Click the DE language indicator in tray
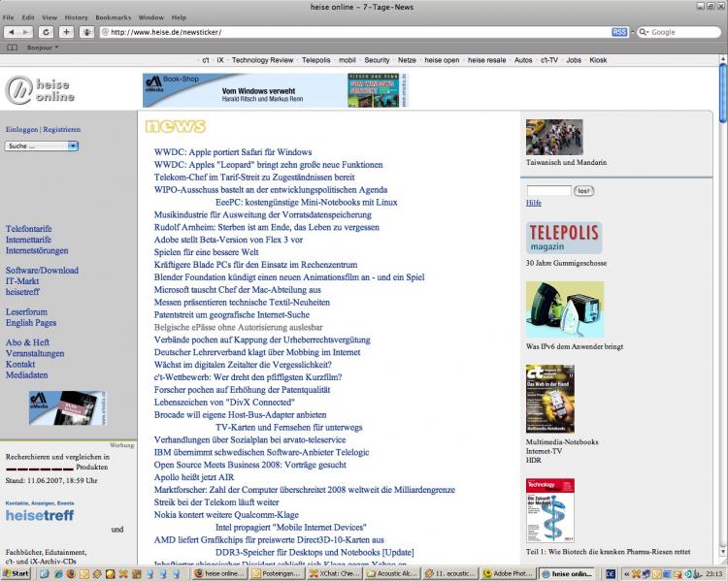This screenshot has width=728, height=582. coord(611,574)
